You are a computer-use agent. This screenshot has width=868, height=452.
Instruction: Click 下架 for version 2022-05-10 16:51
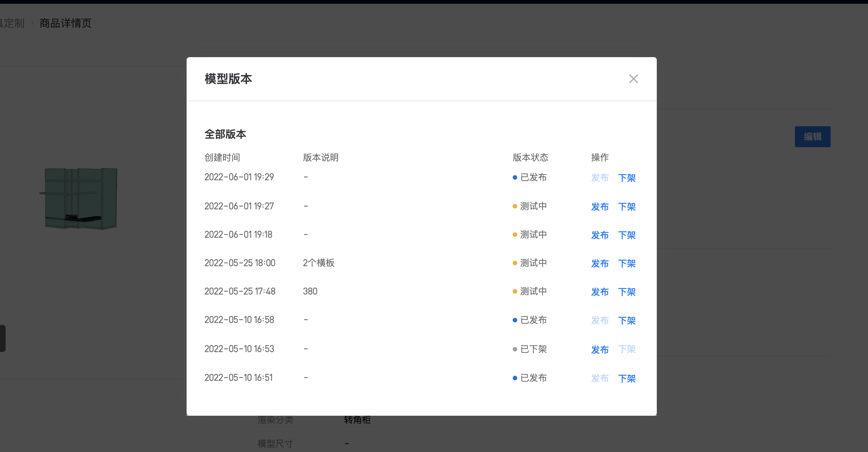tap(627, 378)
